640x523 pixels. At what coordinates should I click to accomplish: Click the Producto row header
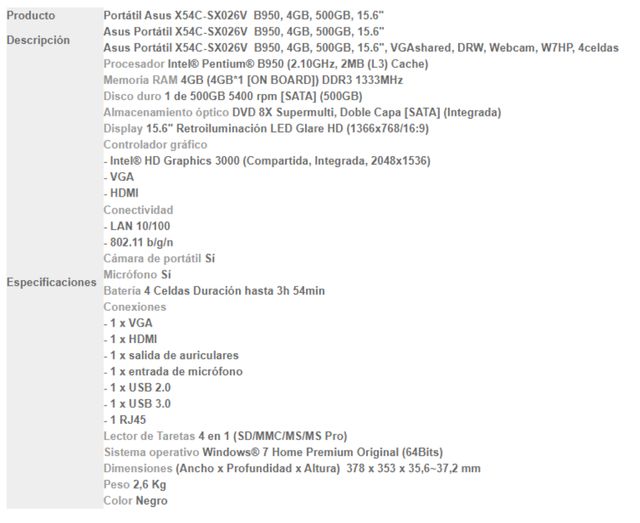coord(31,16)
